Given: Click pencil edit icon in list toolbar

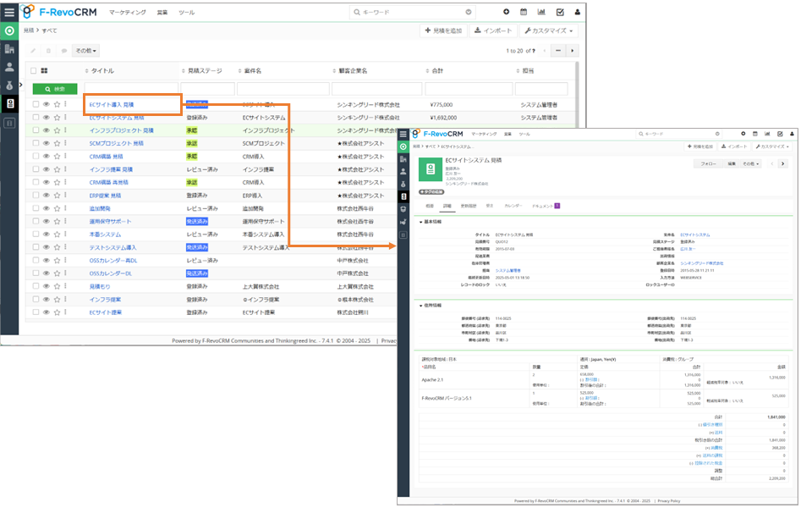Looking at the screenshot, I should [33, 51].
